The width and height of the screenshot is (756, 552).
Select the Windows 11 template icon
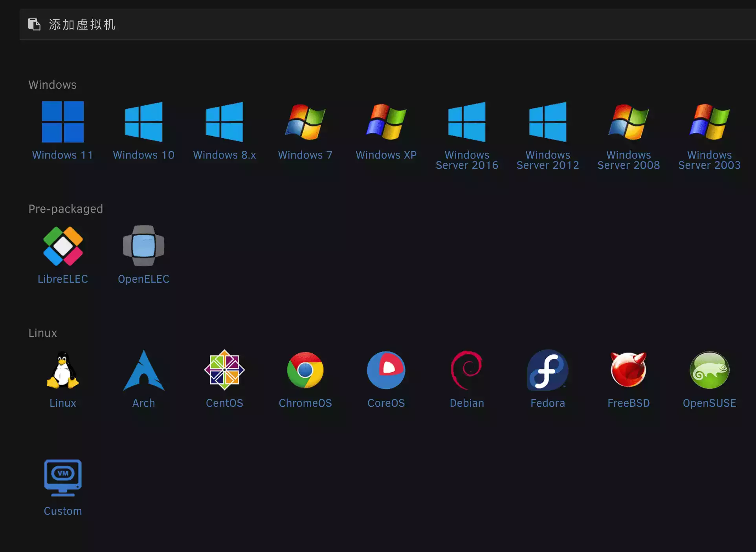(x=62, y=122)
